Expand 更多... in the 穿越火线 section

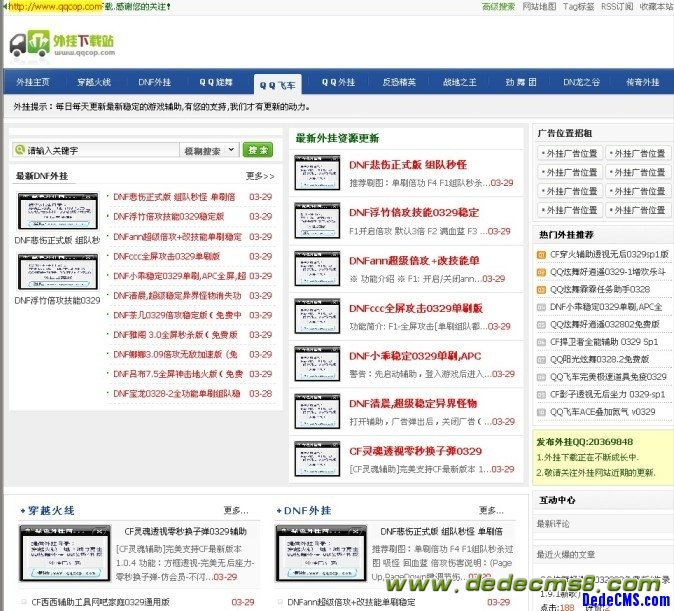[237, 510]
